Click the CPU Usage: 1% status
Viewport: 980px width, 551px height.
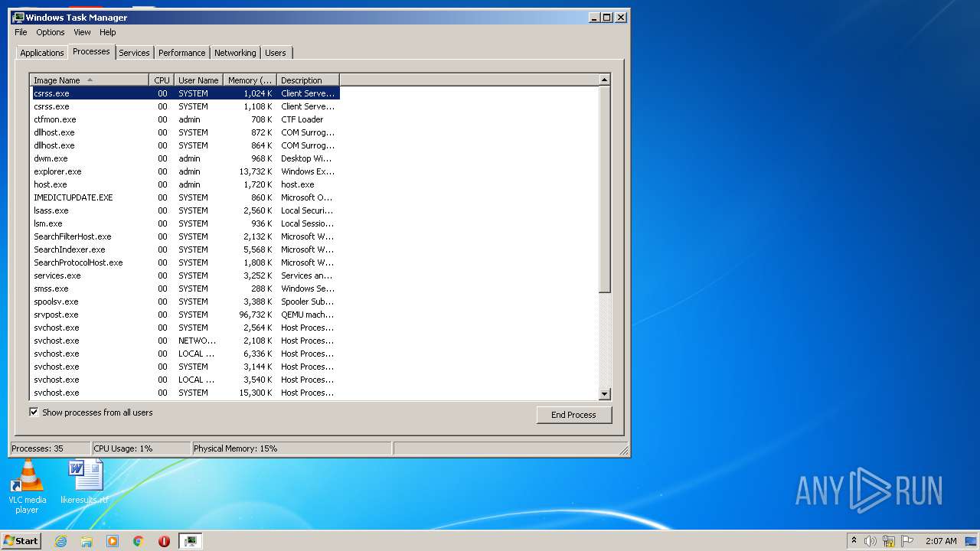click(x=141, y=448)
